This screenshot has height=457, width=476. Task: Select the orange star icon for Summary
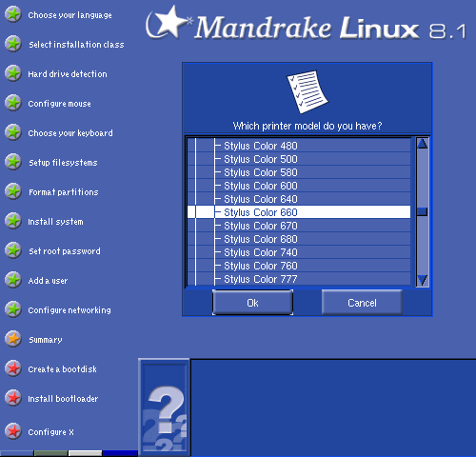pos(13,339)
